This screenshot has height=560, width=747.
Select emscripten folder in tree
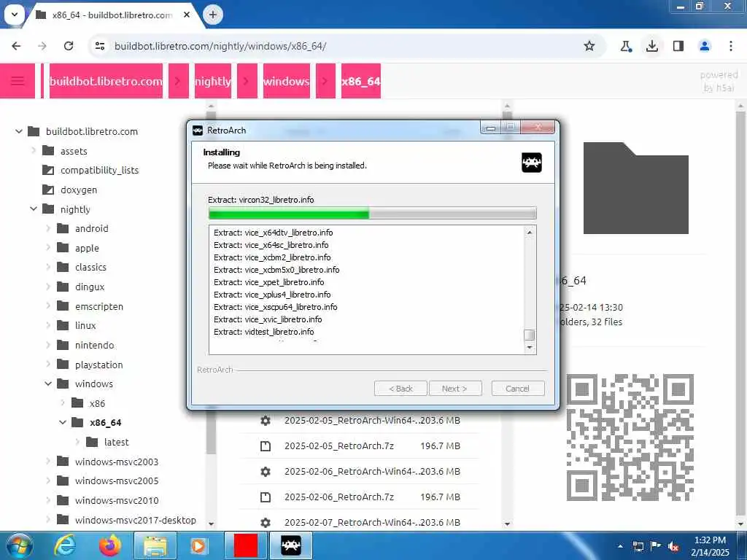[x=90, y=306]
